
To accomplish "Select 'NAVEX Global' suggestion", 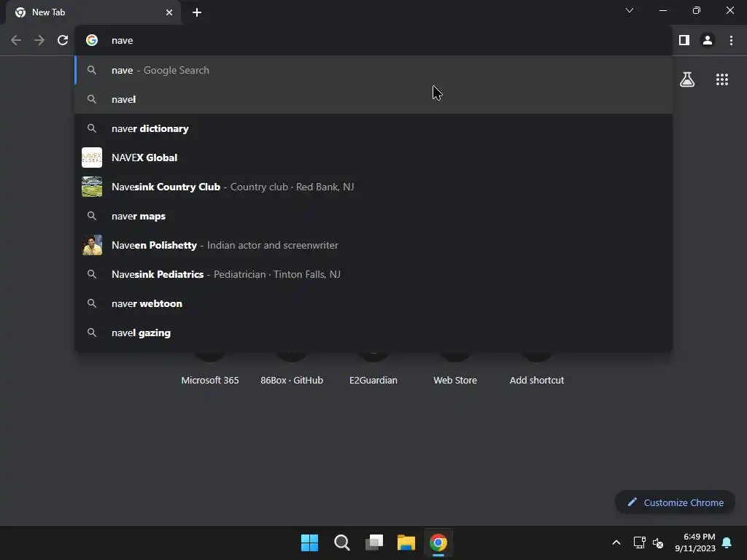I will [373, 157].
